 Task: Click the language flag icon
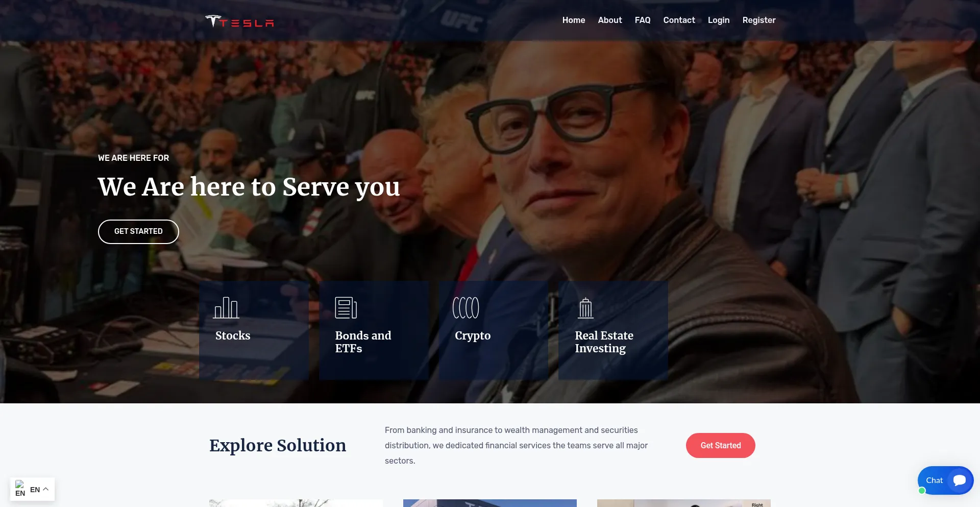click(x=20, y=489)
